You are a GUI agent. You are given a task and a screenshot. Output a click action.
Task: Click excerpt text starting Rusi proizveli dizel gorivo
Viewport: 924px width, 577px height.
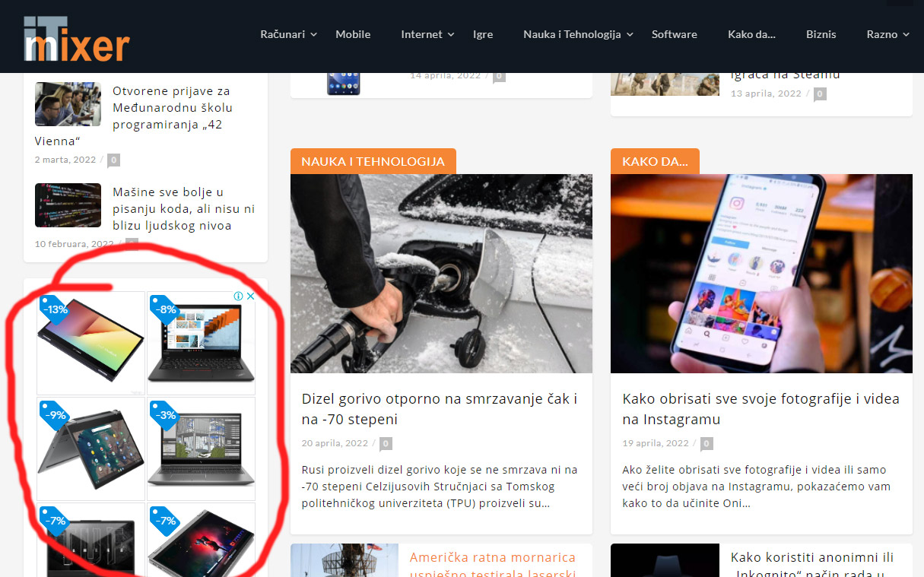(440, 487)
